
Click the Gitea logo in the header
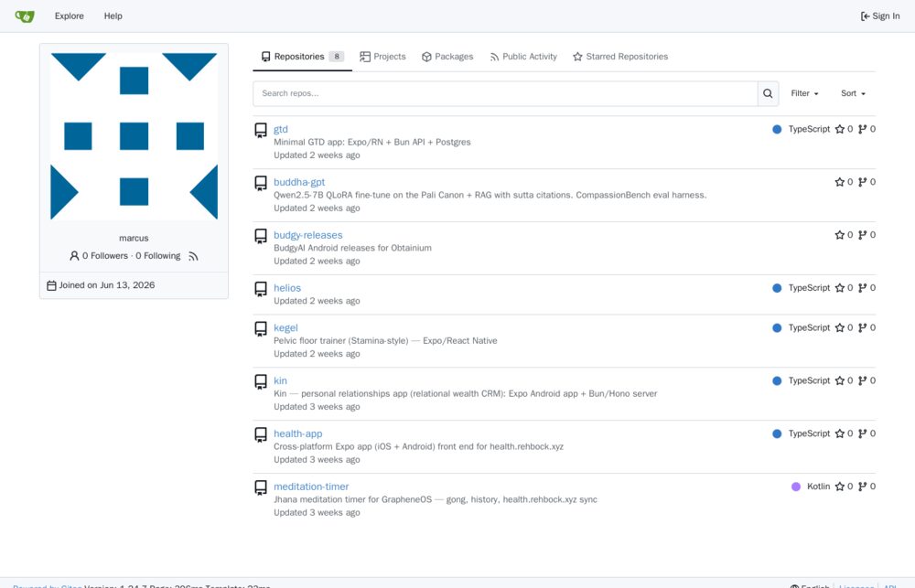25,16
